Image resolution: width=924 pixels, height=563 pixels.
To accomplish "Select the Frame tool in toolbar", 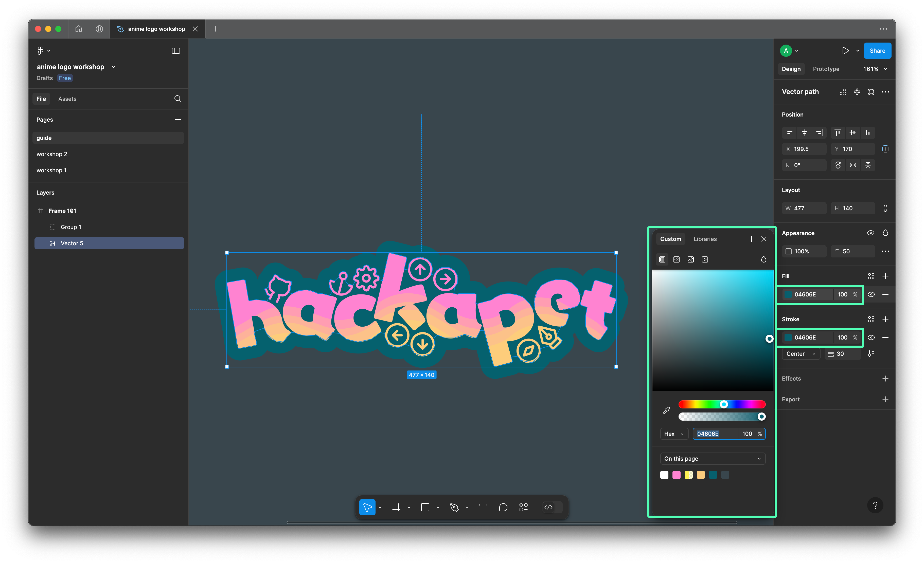I will pyautogui.click(x=396, y=507).
